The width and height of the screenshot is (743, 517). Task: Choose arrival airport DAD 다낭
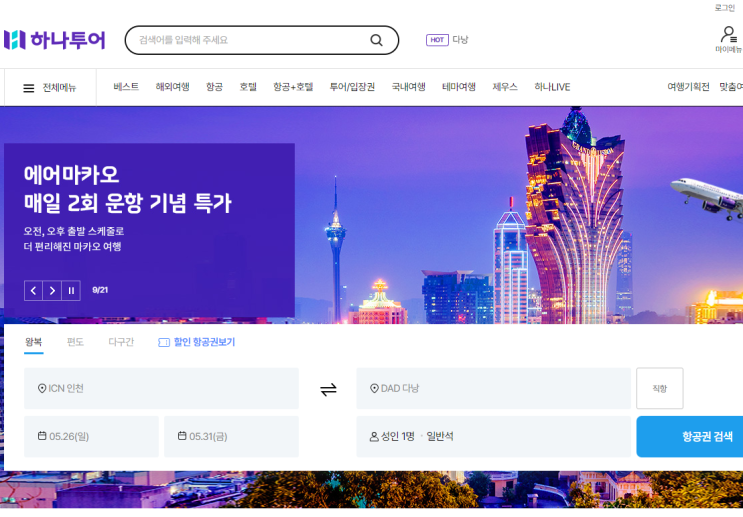(494, 389)
